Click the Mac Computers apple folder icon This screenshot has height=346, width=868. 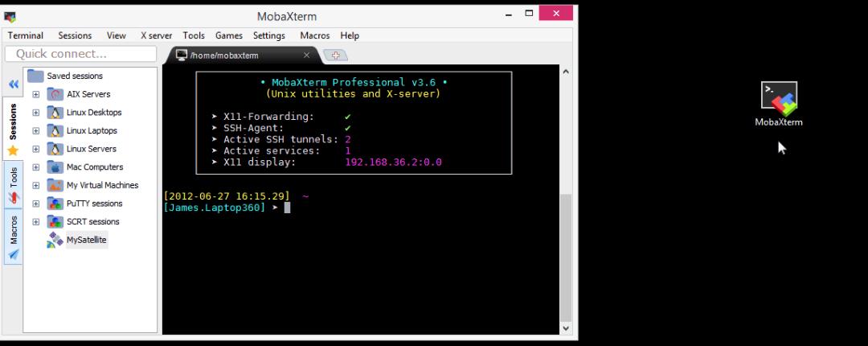[55, 167]
